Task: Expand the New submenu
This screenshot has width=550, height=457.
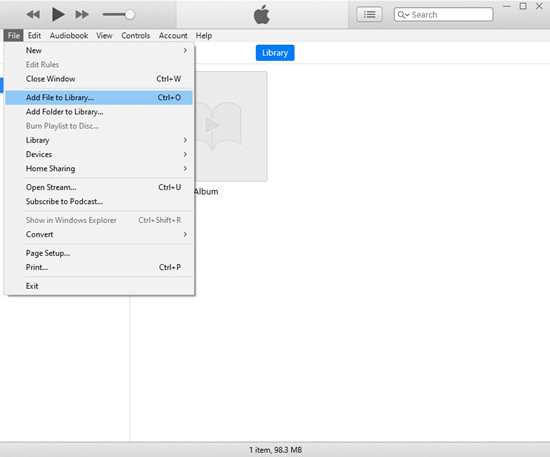Action: [x=99, y=51]
